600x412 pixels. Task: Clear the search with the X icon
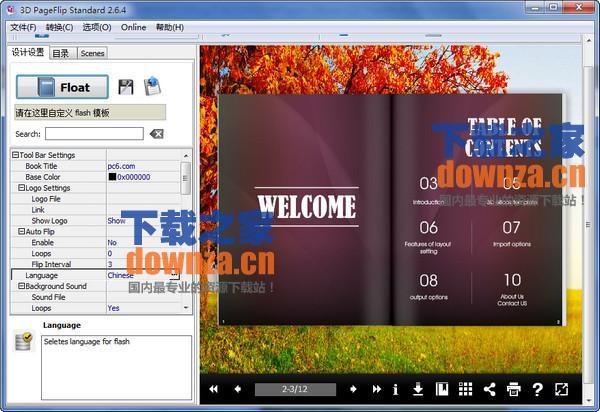click(x=157, y=134)
